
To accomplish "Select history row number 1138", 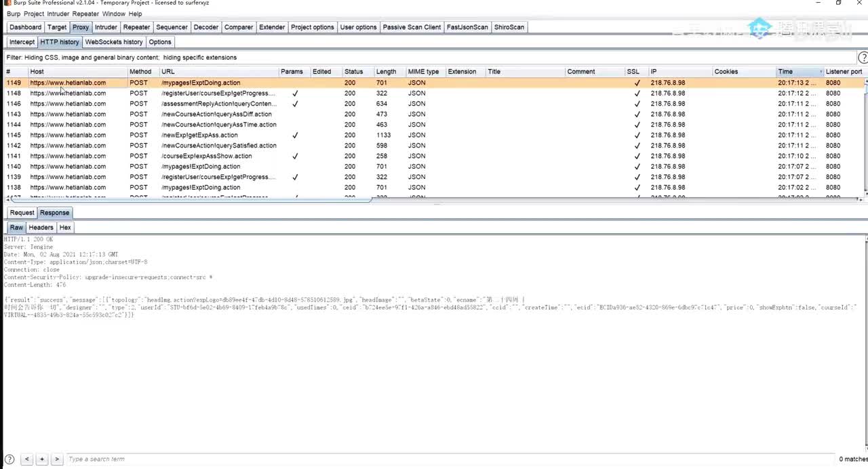I will [434, 187].
